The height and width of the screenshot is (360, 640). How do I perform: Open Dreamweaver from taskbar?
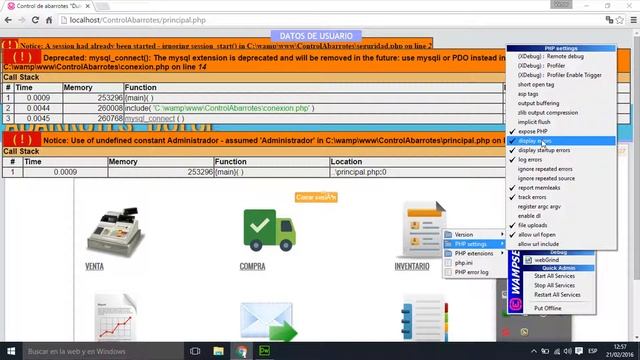point(264,351)
